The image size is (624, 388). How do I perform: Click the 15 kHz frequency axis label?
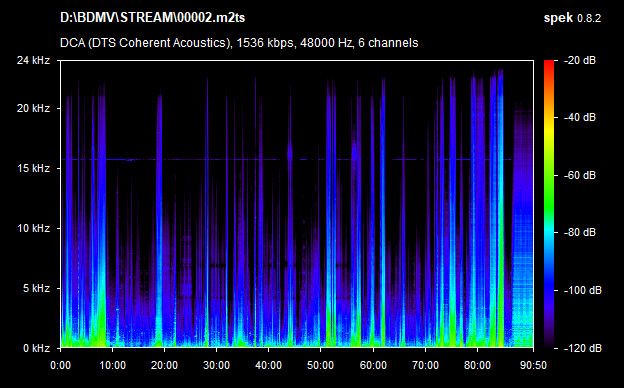coord(33,168)
